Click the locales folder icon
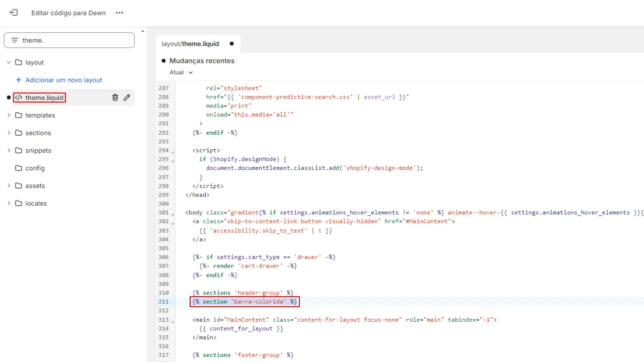Image resolution: width=644 pixels, height=362 pixels. click(x=19, y=203)
